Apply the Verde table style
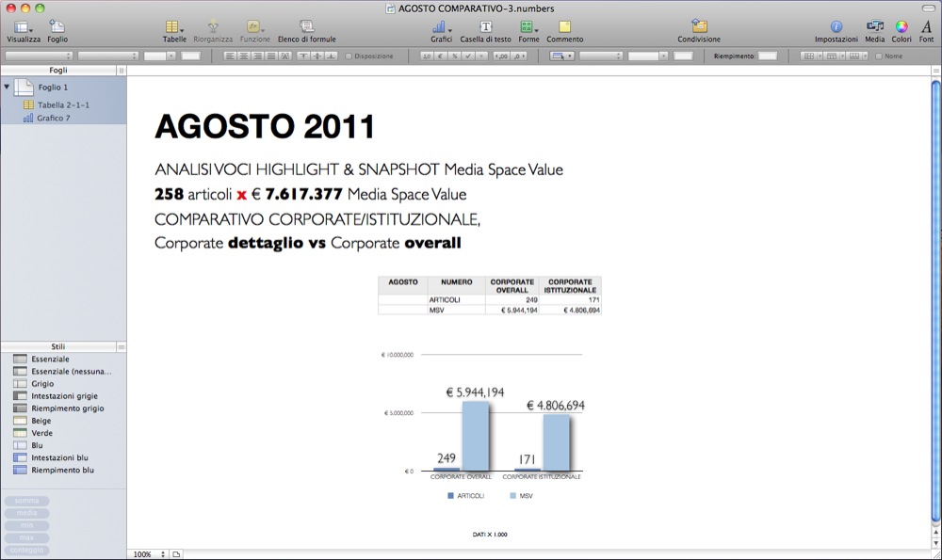 pyautogui.click(x=43, y=433)
